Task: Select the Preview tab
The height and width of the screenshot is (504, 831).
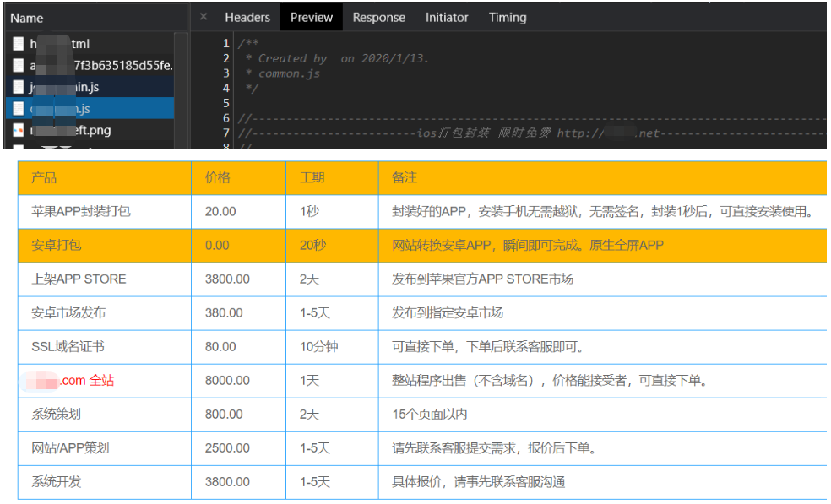Action: click(x=312, y=18)
